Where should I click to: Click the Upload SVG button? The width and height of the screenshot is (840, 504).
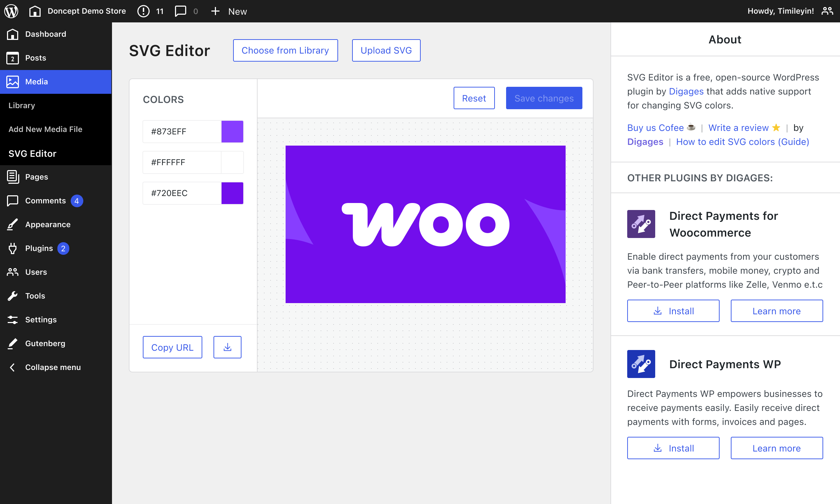tap(386, 50)
